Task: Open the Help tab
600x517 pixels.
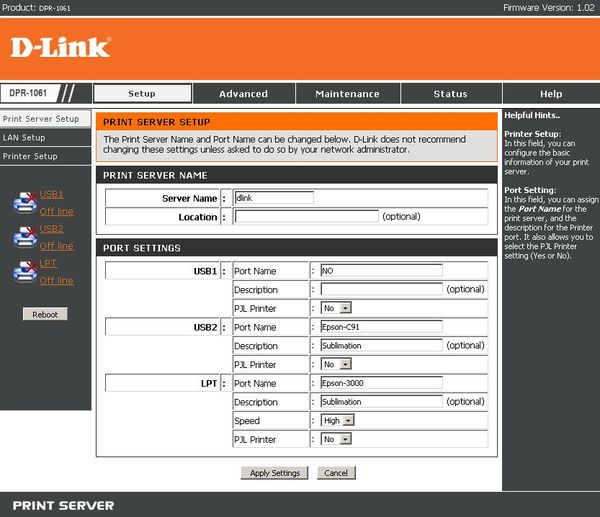Action: (551, 94)
